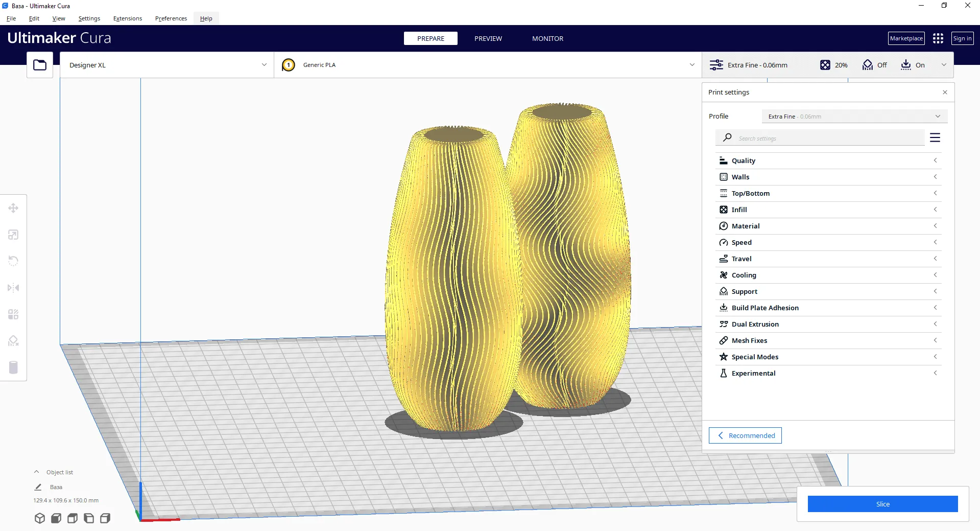Switch to Recommended print settings
Viewport: 980px width, 531px height.
[745, 435]
